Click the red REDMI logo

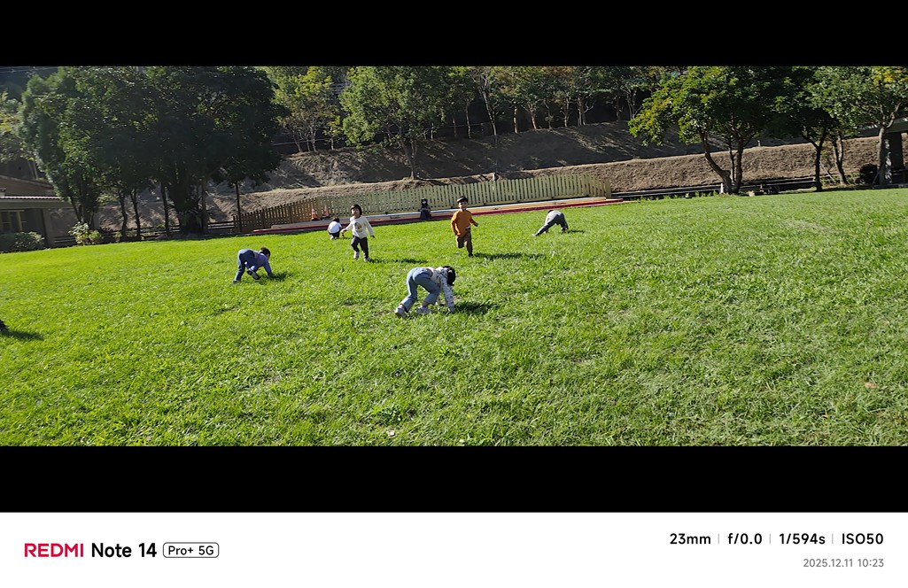pyautogui.click(x=54, y=550)
